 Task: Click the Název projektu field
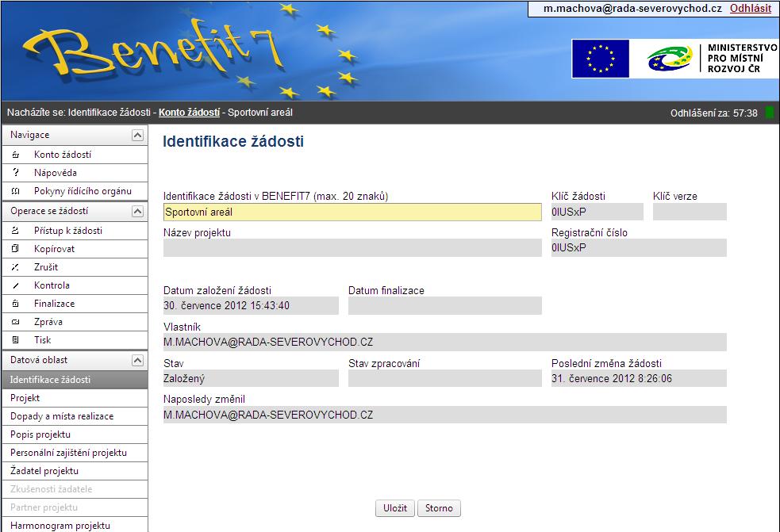point(352,248)
